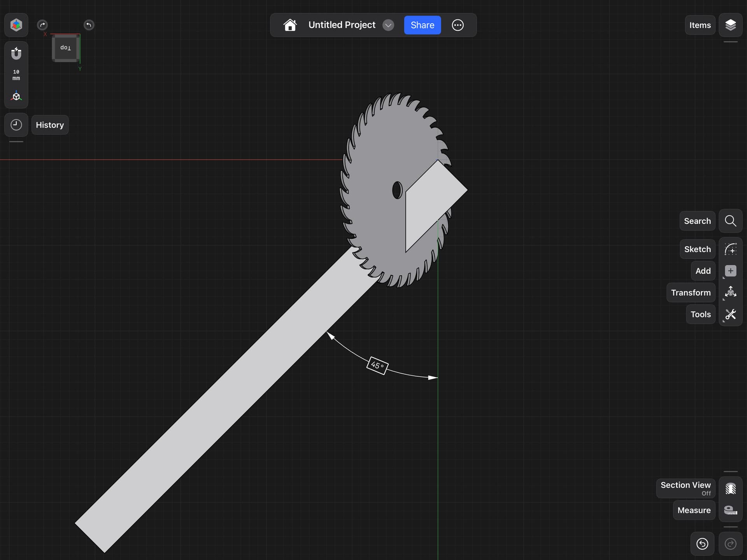Expand the project name dropdown chevron
Image resolution: width=747 pixels, height=560 pixels.
[x=388, y=25]
